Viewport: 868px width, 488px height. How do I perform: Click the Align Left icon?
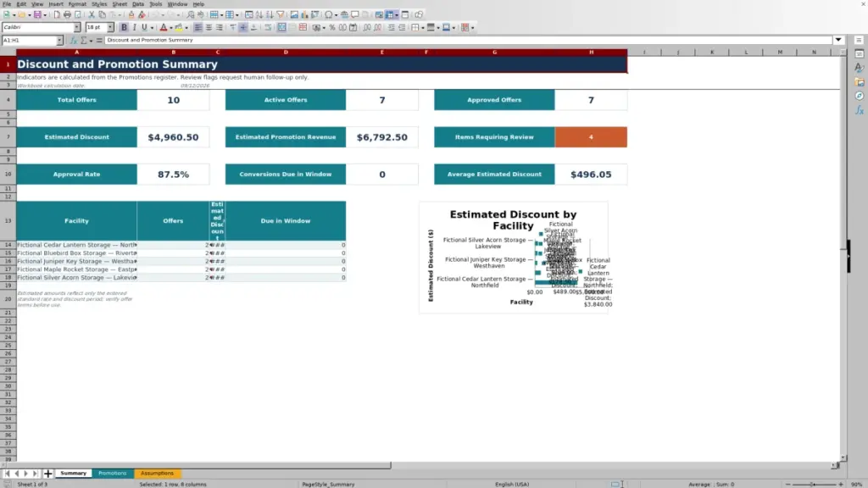click(x=198, y=28)
